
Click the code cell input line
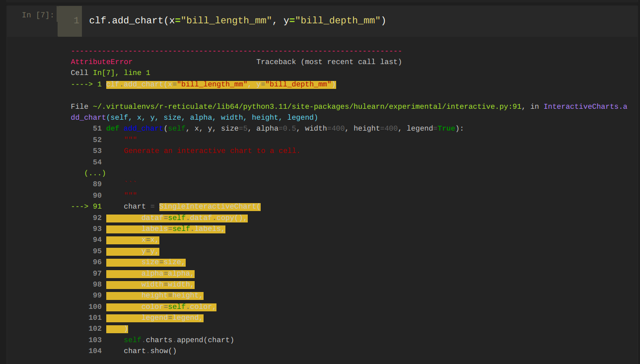coord(237,21)
